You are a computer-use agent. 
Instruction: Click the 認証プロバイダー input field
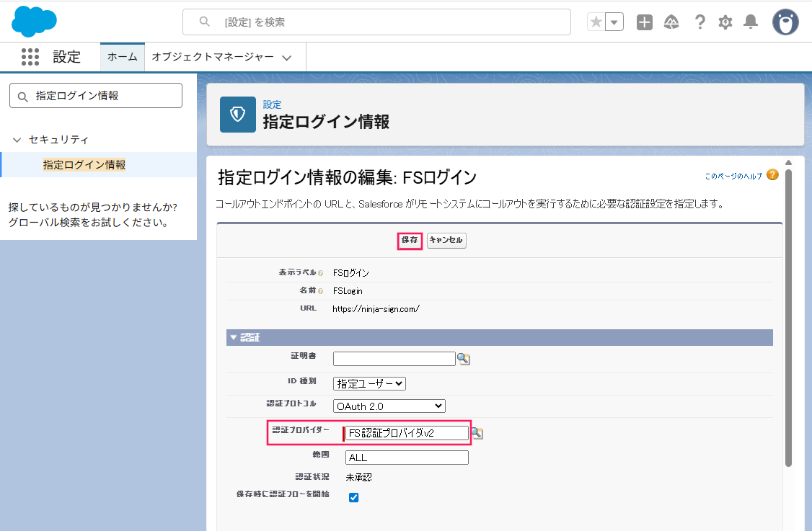pos(407,433)
